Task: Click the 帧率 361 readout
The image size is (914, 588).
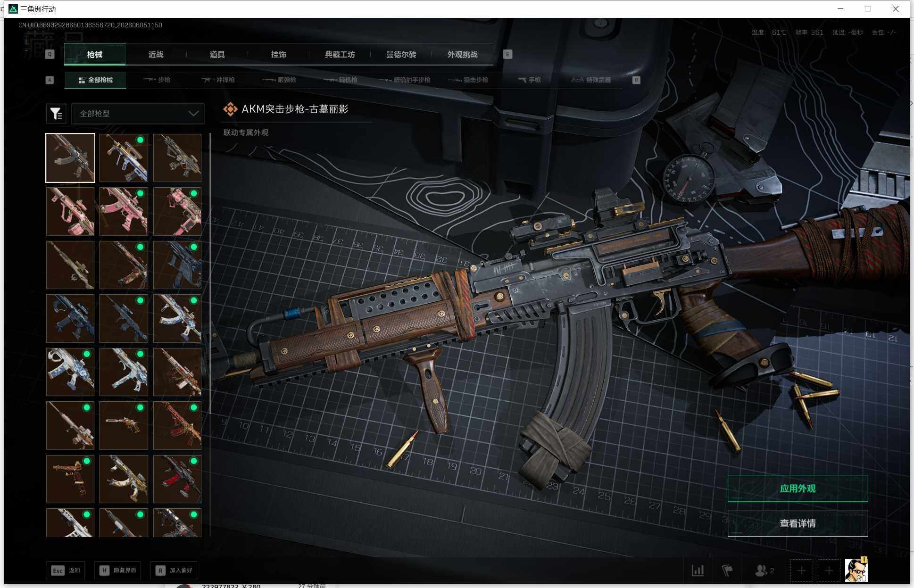Action: tap(809, 33)
